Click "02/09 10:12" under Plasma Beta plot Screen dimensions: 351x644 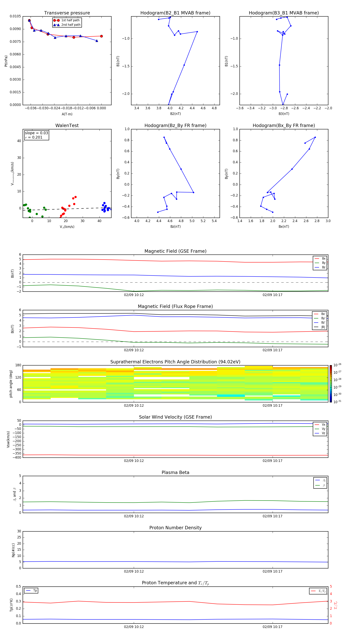coord(134,516)
